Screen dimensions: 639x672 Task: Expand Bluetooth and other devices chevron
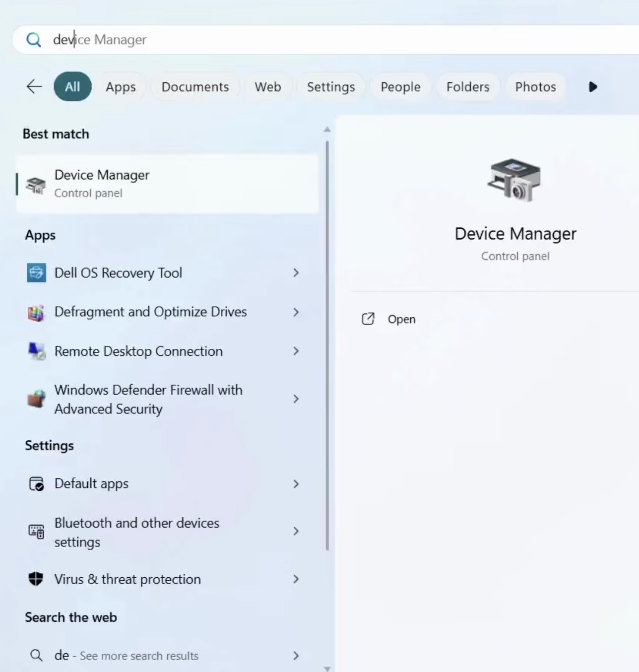click(x=296, y=532)
